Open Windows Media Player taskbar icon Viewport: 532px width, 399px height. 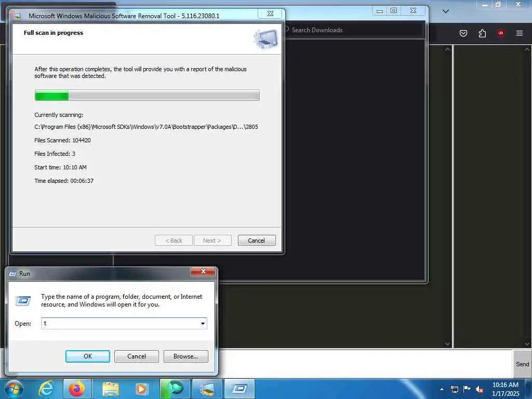[141, 389]
